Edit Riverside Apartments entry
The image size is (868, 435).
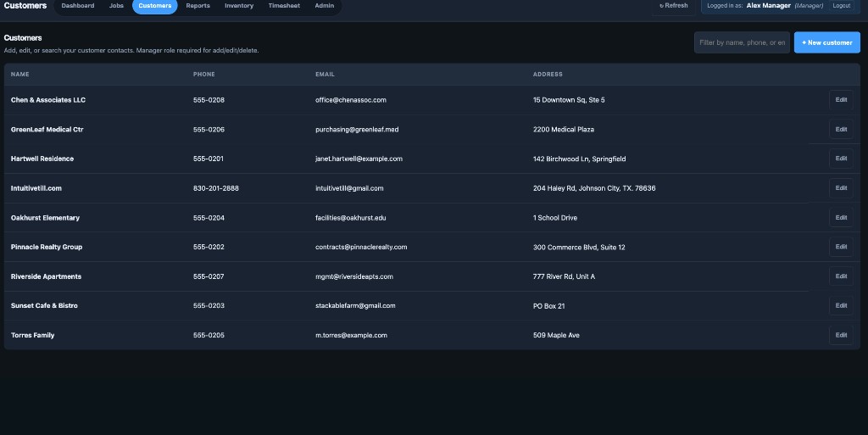841,276
